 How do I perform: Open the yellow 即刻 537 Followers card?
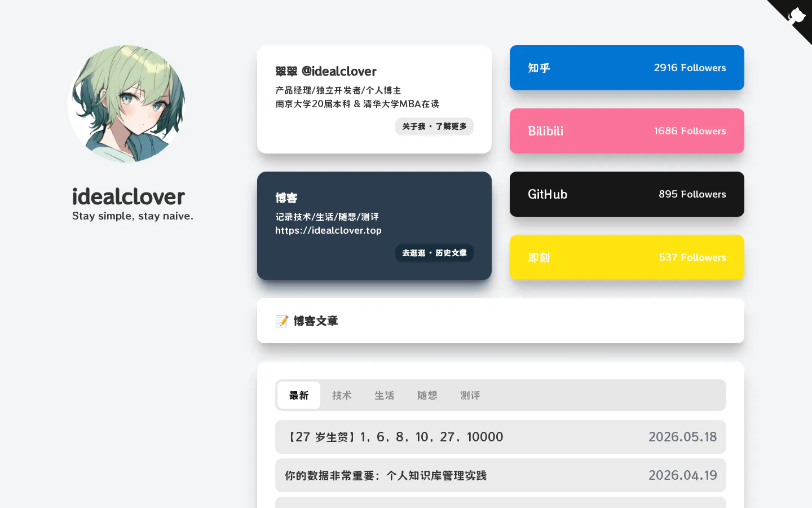(x=627, y=257)
